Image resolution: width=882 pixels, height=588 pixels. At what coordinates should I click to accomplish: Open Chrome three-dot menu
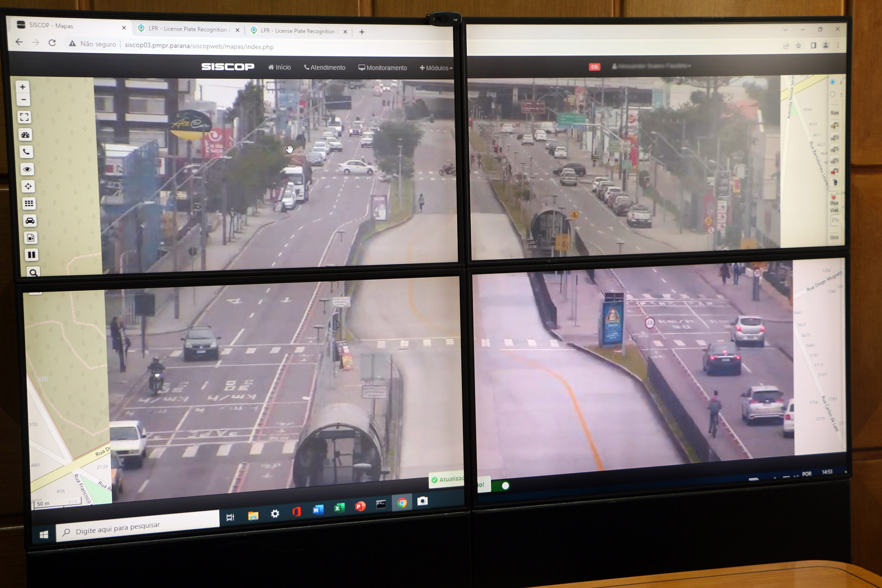coord(838,45)
